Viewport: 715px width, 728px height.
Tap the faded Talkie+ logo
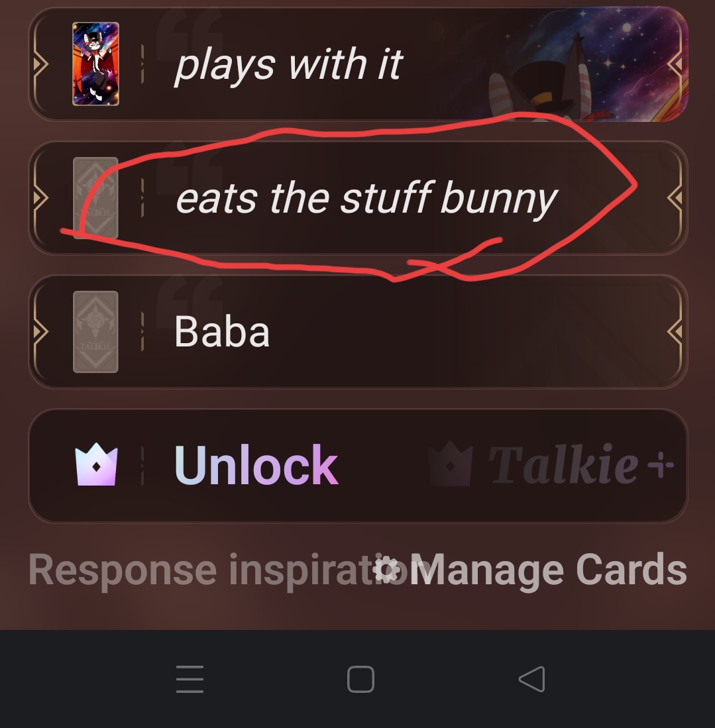(x=551, y=464)
